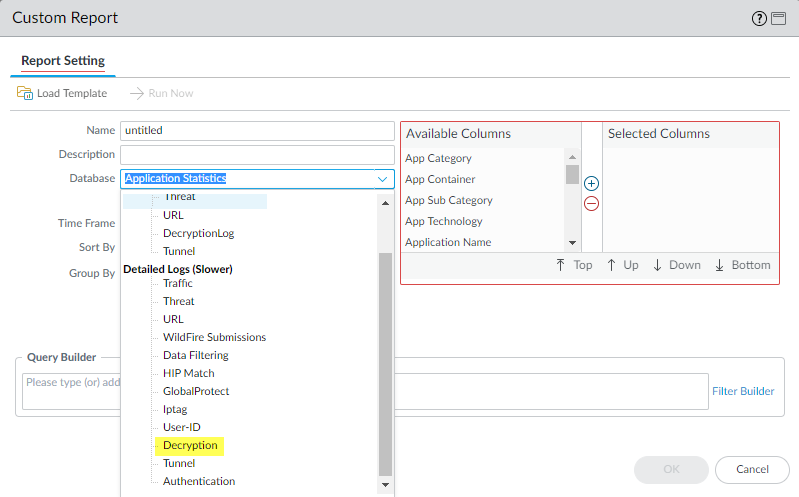
Task: Pick App Sub Category from Available Columns
Action: click(x=449, y=200)
